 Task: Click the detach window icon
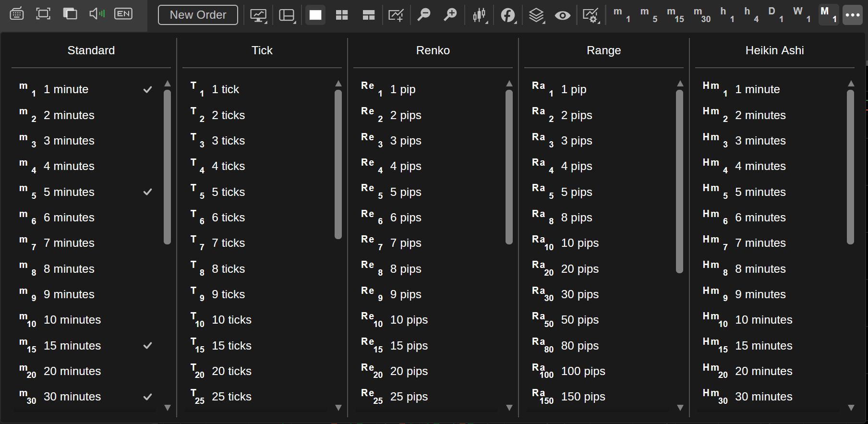point(70,14)
